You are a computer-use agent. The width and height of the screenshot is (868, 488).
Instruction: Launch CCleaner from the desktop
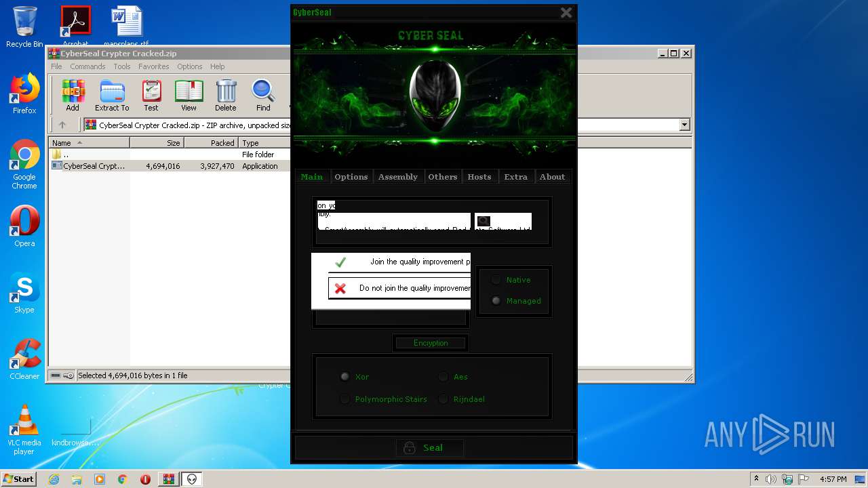(x=24, y=359)
